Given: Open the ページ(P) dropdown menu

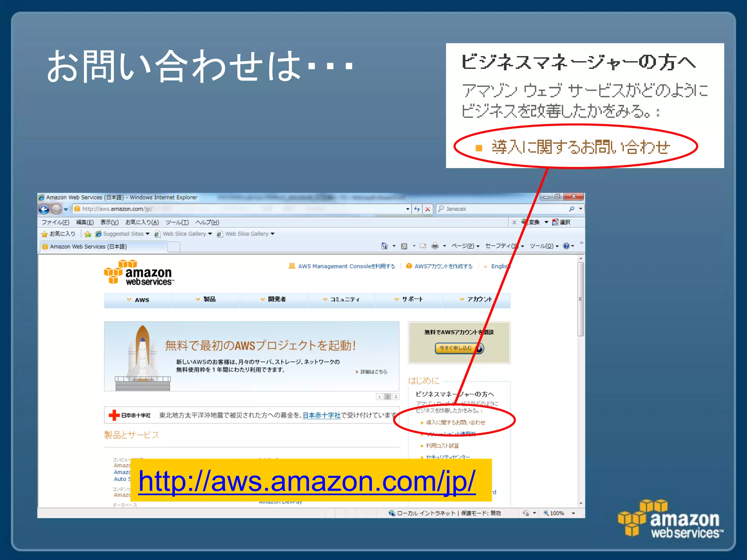Looking at the screenshot, I should coord(465,246).
